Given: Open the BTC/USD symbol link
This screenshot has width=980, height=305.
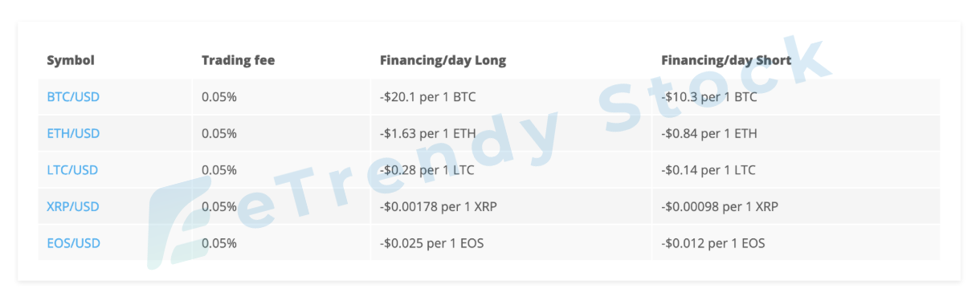Looking at the screenshot, I should 73,97.
